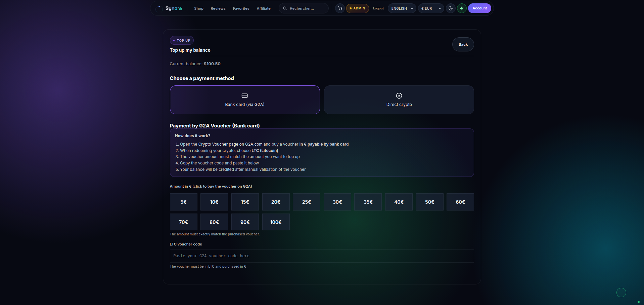Pick the 60€ voucher amount

coord(460,202)
